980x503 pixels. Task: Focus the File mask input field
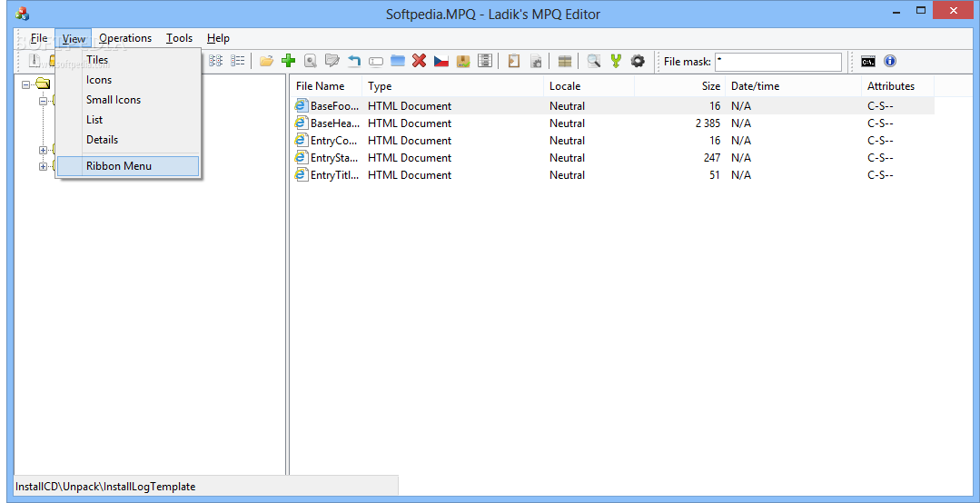click(x=778, y=62)
